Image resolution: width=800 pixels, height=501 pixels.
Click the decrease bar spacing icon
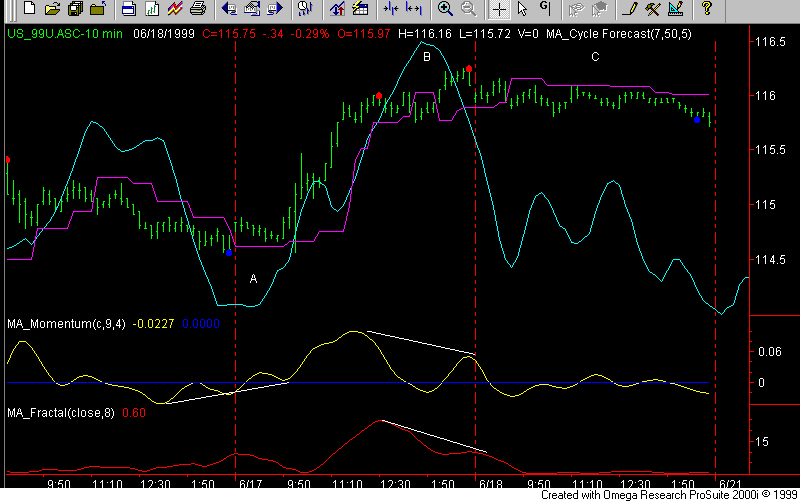(390, 10)
